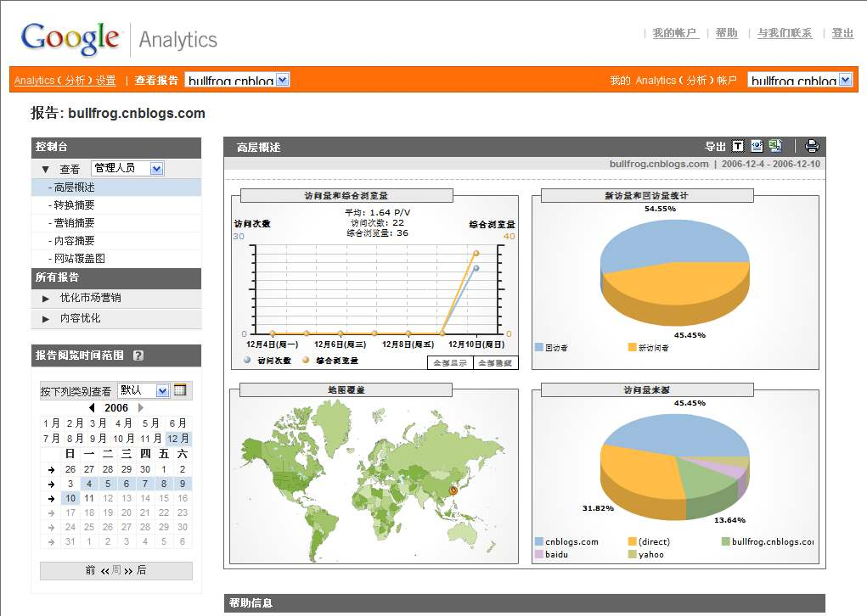Viewport: 867px width, 616px height.
Task: Click 全部隐藏 button under chart
Action: point(495,363)
